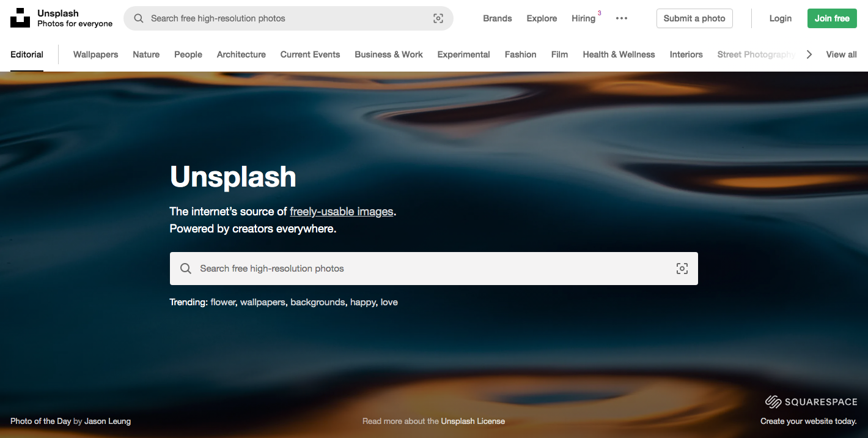
Task: Select the Editorial tab
Action: (27, 54)
